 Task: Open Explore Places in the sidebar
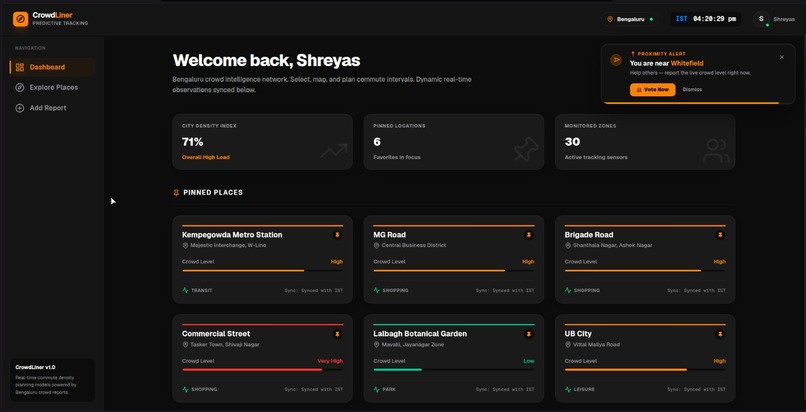[52, 87]
